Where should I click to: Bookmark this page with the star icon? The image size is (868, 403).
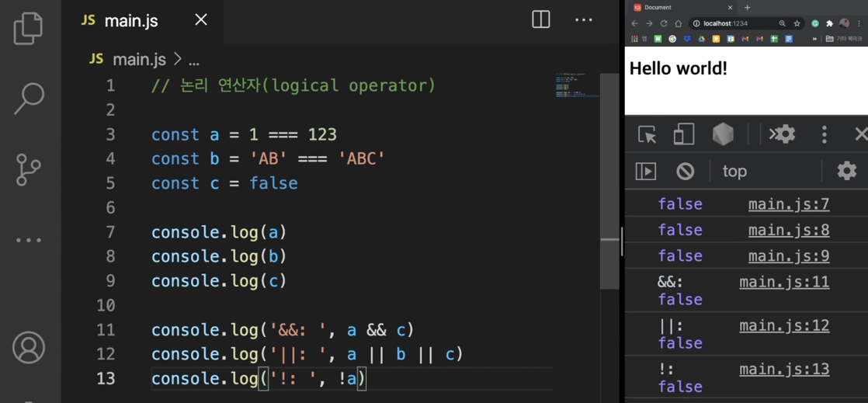click(x=797, y=24)
